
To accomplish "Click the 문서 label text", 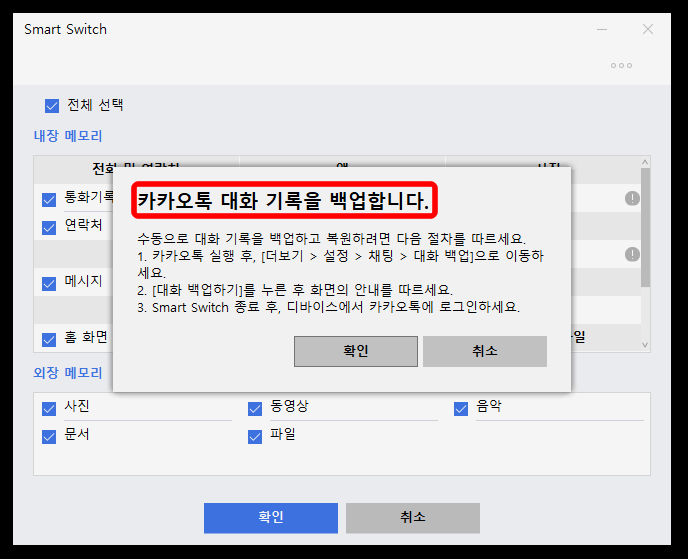I will pyautogui.click(x=77, y=434).
